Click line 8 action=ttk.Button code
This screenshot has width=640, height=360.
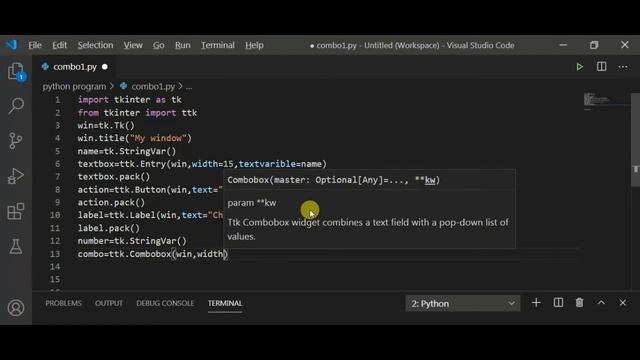click(x=150, y=189)
